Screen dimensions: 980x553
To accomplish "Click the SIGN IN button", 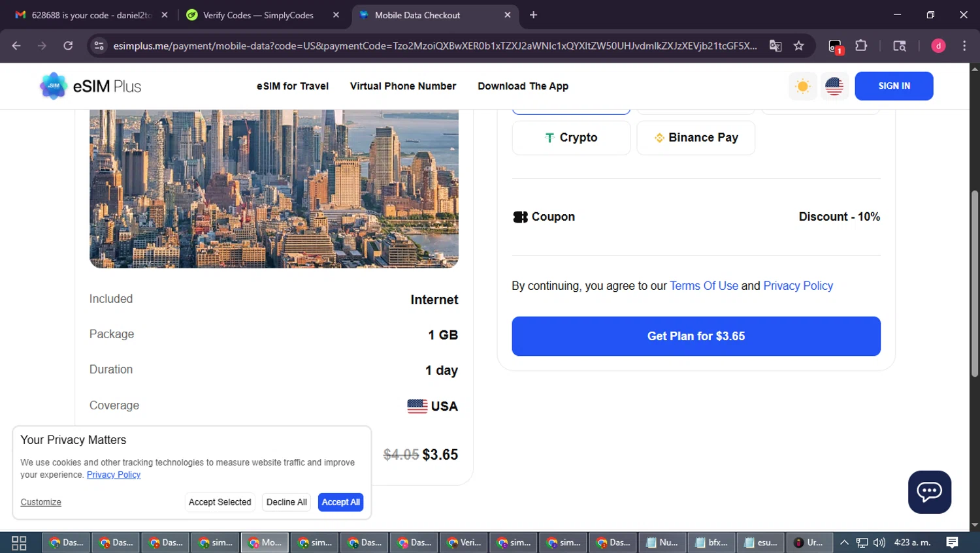I will coord(894,86).
